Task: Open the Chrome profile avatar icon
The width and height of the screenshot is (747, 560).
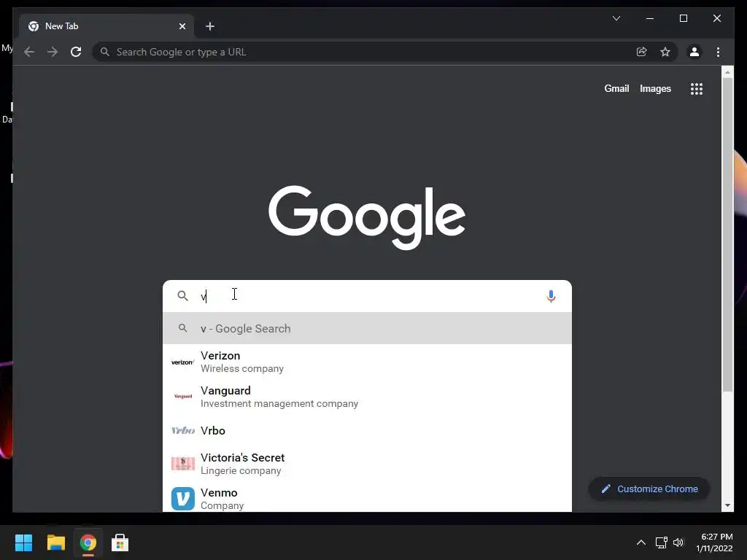Action: [x=694, y=52]
